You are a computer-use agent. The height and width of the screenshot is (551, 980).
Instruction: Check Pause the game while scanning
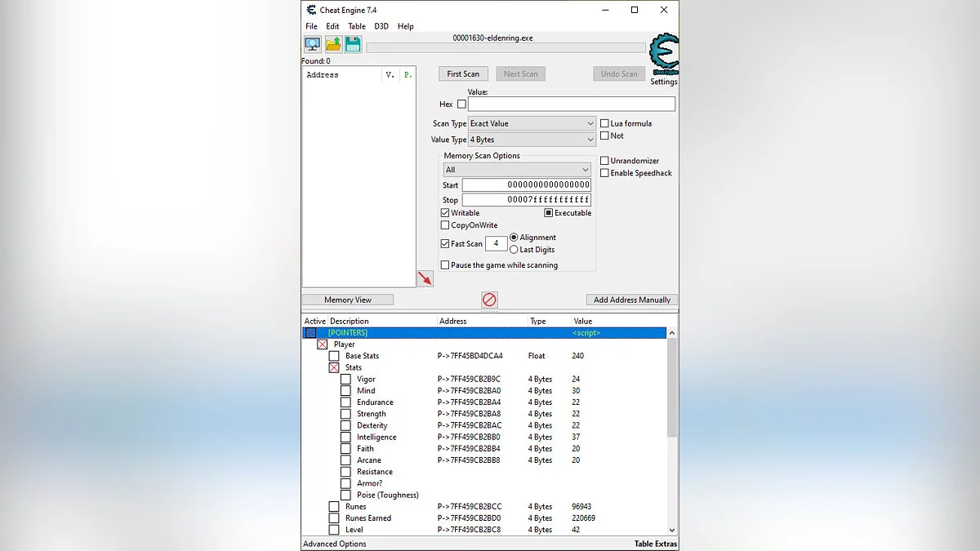click(445, 265)
